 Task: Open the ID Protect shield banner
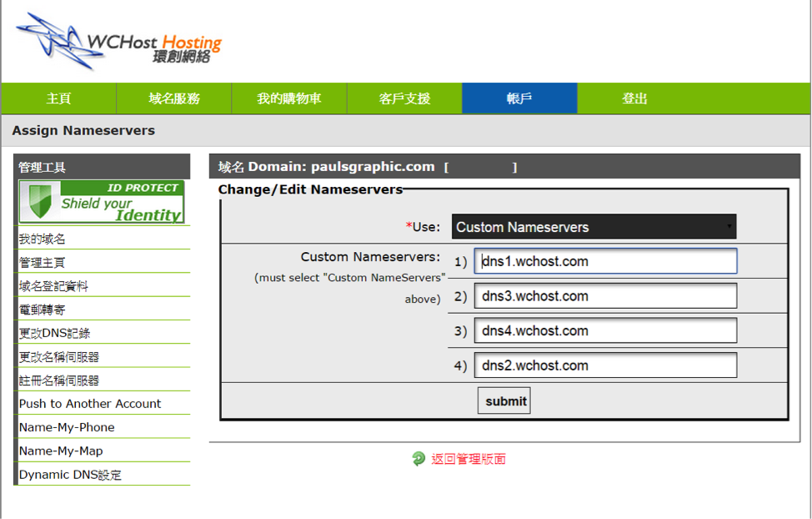(x=102, y=202)
